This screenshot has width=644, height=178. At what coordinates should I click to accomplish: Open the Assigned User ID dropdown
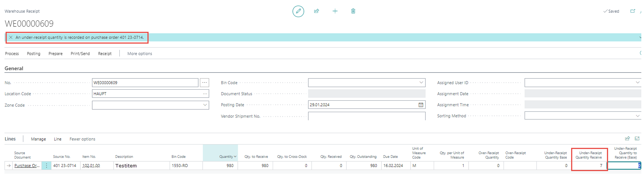point(637,83)
